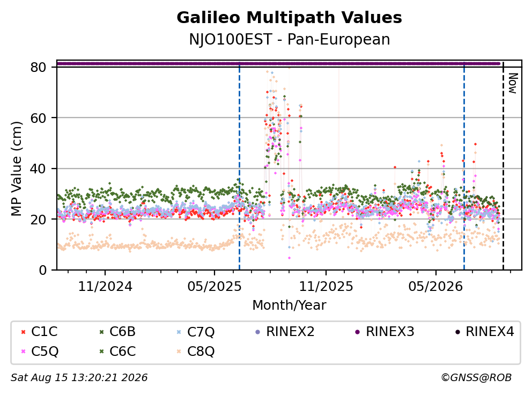Click the subtitle NJO100EST - Pan-European
Image resolution: width=532 pixels, height=394 pixels.
pyautogui.click(x=290, y=40)
